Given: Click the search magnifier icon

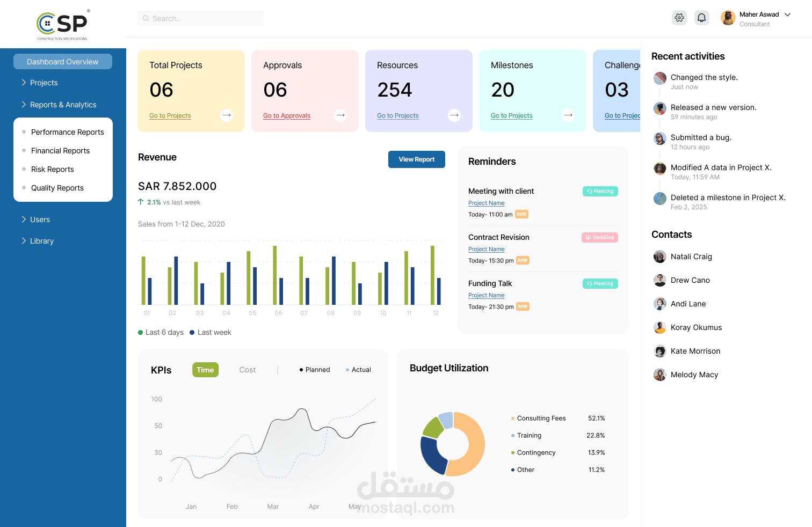Looking at the screenshot, I should (146, 18).
